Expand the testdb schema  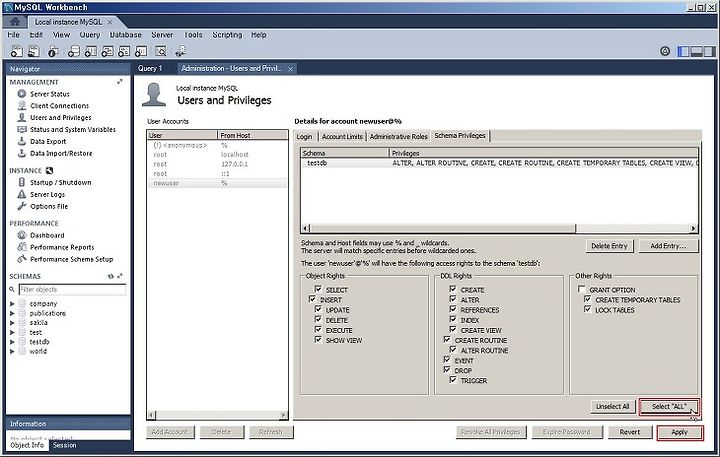pos(12,342)
